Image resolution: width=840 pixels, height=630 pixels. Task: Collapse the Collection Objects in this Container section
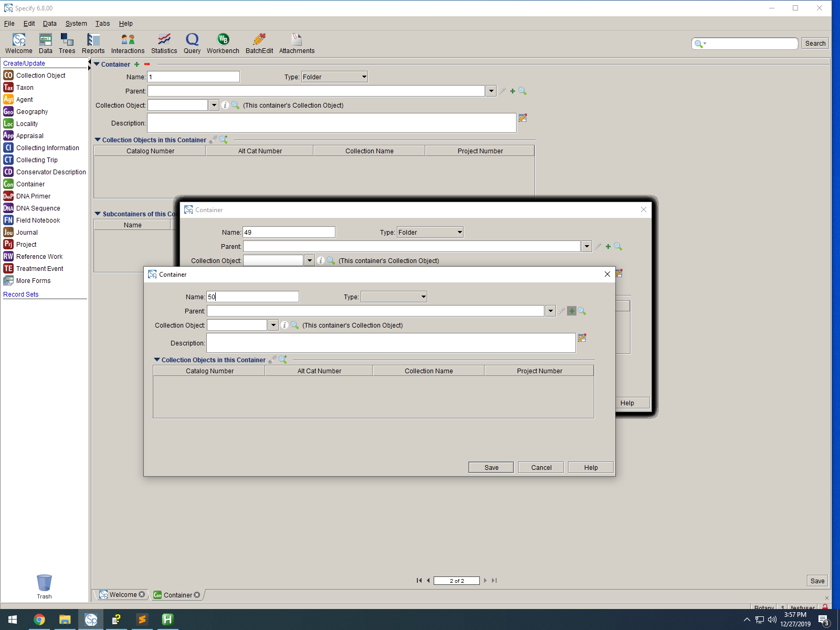coord(156,360)
